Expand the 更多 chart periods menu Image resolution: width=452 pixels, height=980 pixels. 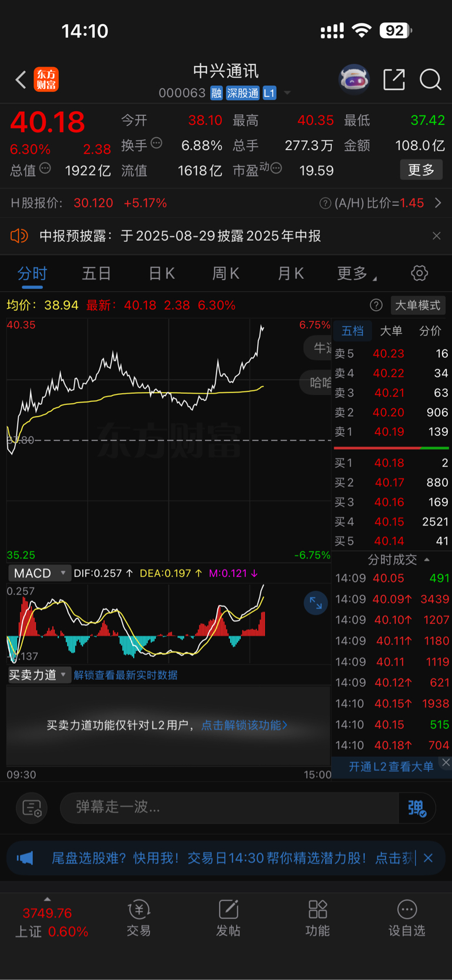pyautogui.click(x=357, y=274)
